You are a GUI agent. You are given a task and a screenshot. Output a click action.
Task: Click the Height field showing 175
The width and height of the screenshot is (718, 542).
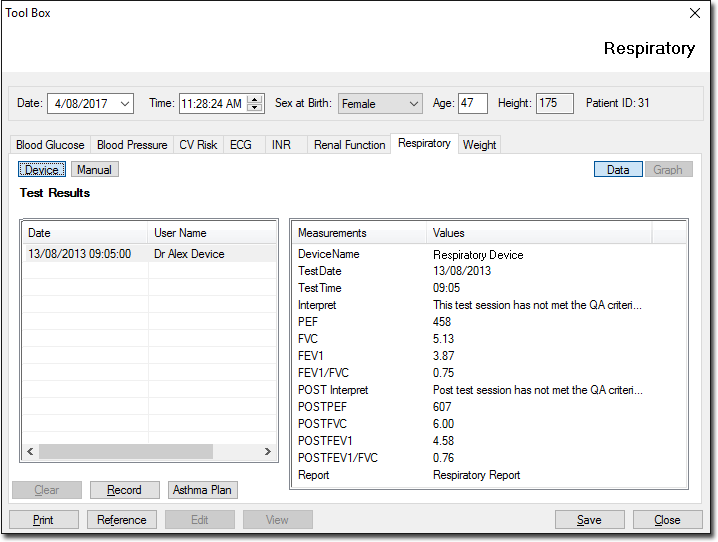point(555,103)
